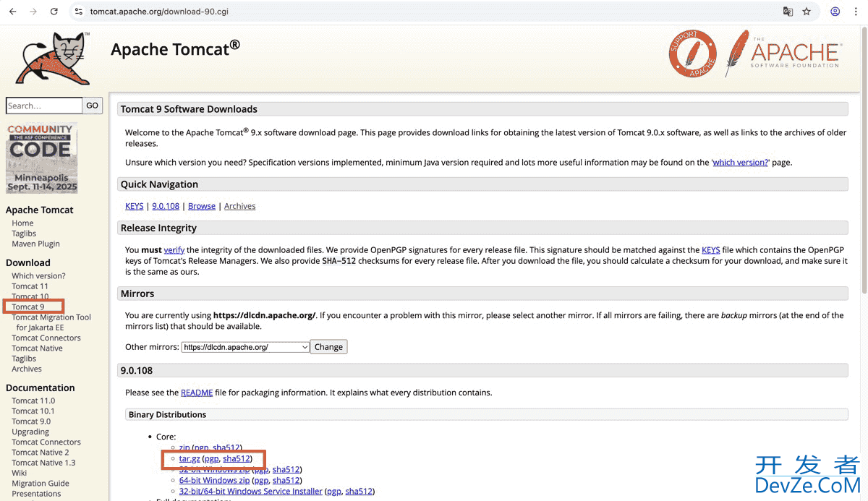Click into the Search input field
The width and height of the screenshot is (868, 501).
click(43, 106)
